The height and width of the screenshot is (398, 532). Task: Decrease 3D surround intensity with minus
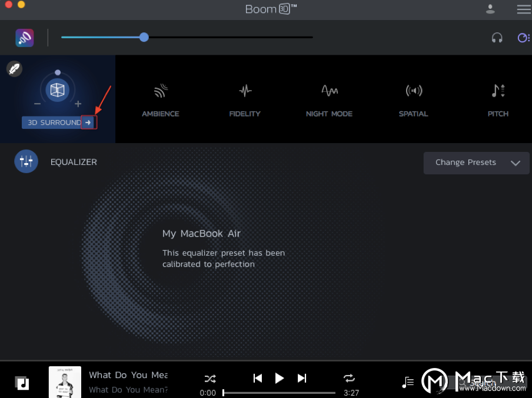(37, 104)
